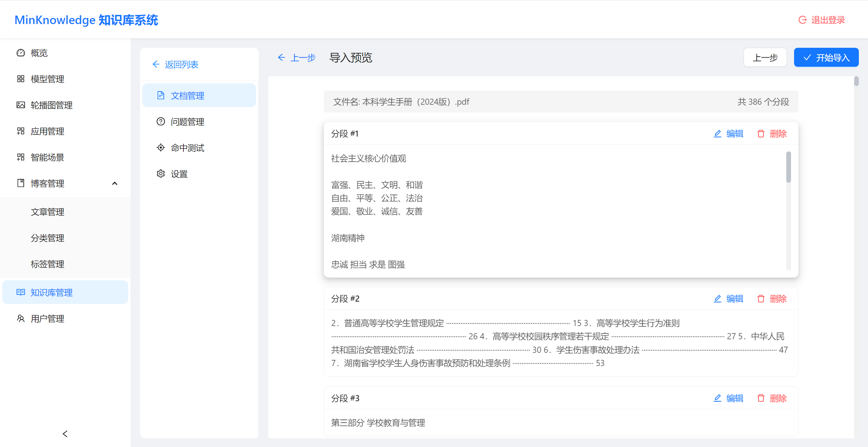The height and width of the screenshot is (447, 868).
Task: Click the 模型管理 grid icon in sidebar
Action: pyautogui.click(x=21, y=79)
